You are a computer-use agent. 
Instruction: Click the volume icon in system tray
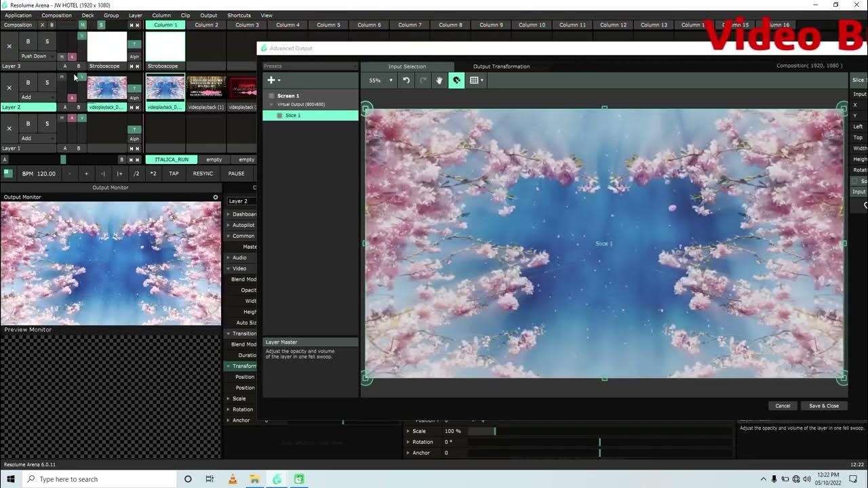(807, 479)
